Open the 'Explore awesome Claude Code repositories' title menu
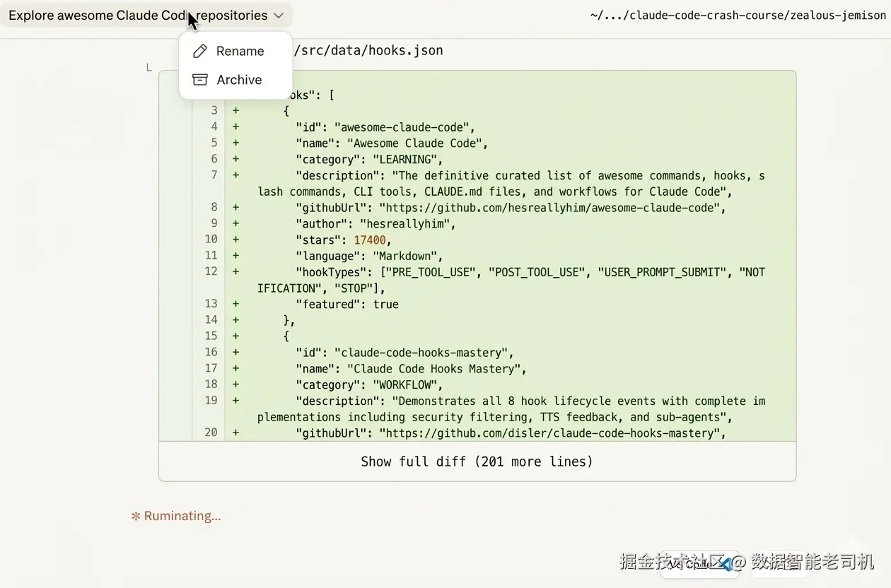This screenshot has height=588, width=891. [146, 16]
